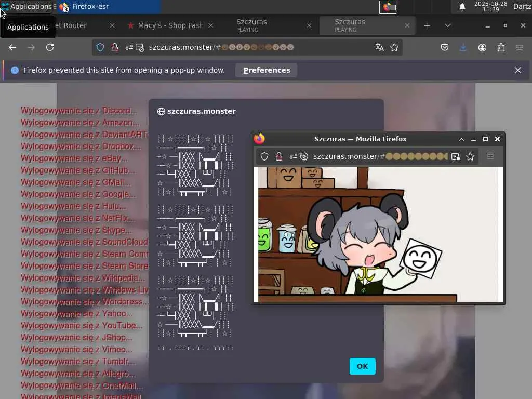Image resolution: width=532 pixels, height=399 pixels.
Task: Open site permissions icon in main address bar
Action: pos(129,47)
